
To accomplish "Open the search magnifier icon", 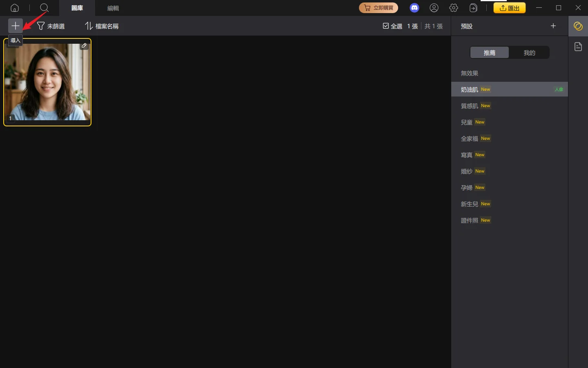I will tap(45, 8).
